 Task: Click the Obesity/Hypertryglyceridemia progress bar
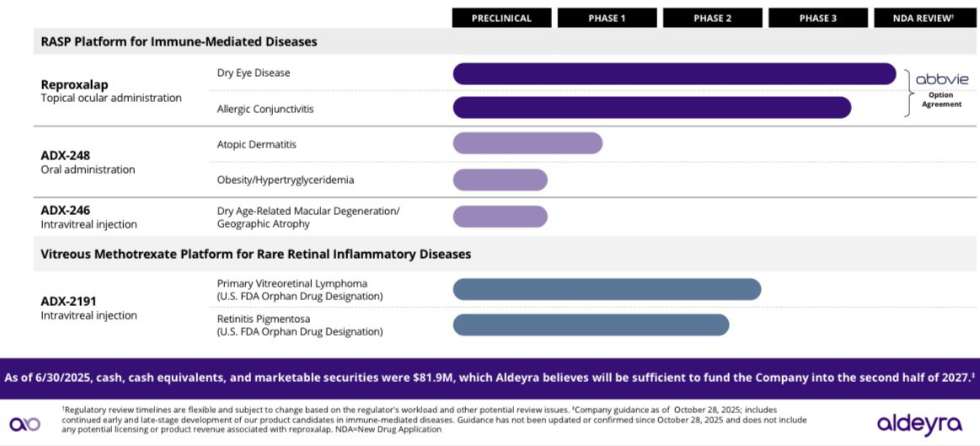coord(500,180)
